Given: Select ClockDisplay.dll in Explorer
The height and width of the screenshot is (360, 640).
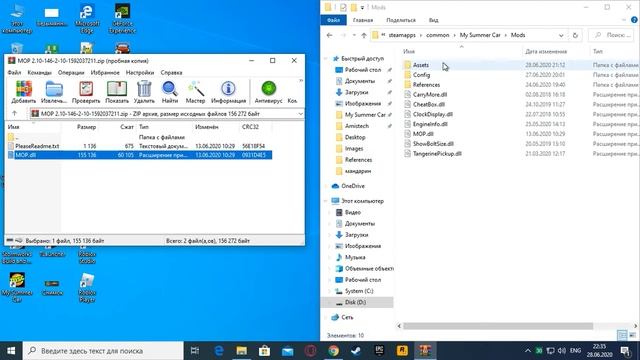Looking at the screenshot, I should click(x=433, y=114).
